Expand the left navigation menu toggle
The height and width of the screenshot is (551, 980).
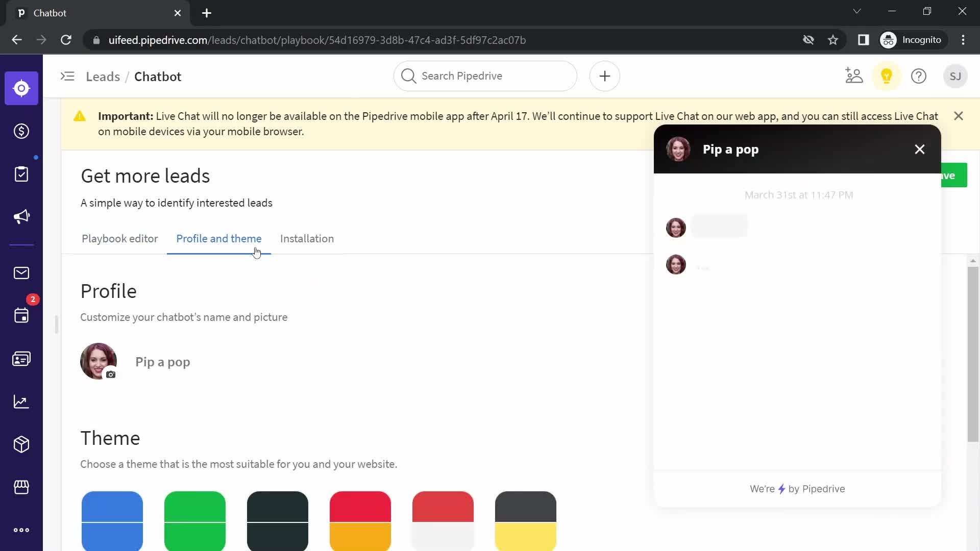pos(67,76)
